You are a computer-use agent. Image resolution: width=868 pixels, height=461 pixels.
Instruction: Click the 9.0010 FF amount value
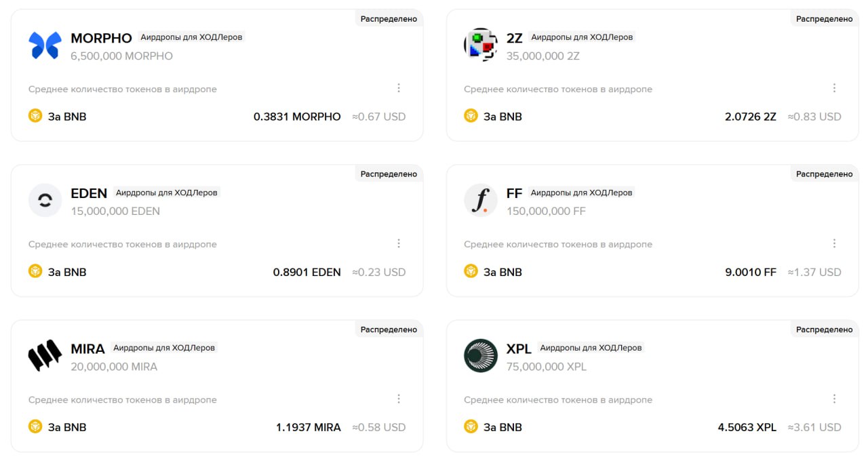point(750,272)
